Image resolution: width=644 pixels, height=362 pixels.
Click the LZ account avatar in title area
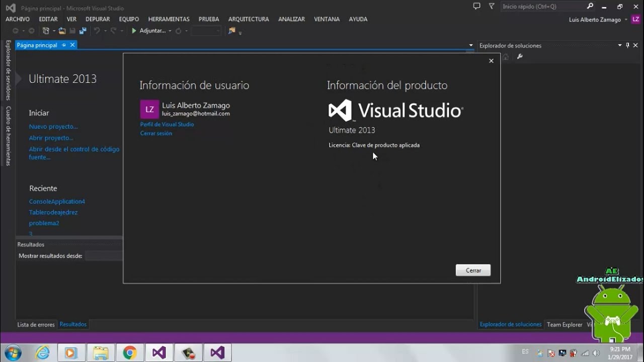coord(636,19)
